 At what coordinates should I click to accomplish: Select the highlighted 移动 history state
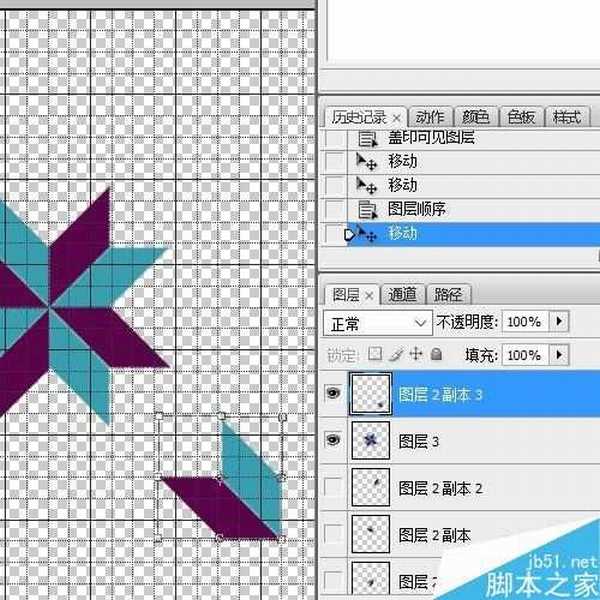(x=473, y=234)
